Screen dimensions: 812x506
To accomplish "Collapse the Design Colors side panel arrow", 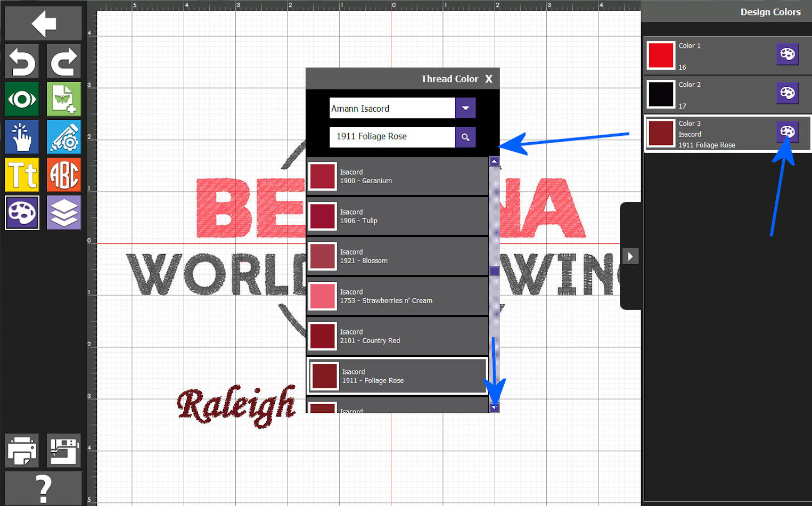I will [630, 256].
